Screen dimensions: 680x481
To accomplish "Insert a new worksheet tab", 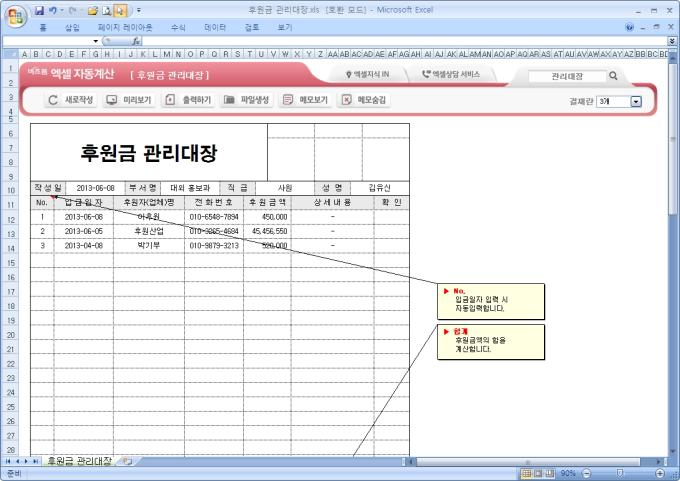I will (127, 461).
